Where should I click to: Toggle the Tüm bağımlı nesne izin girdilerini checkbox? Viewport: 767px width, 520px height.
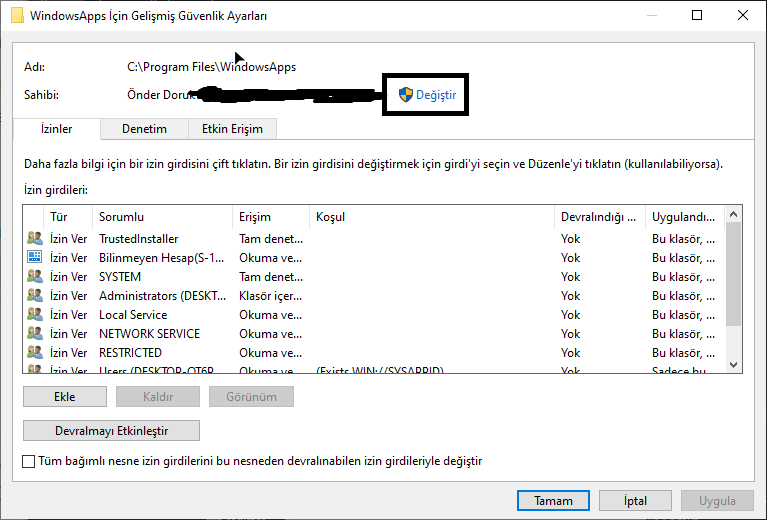(29, 461)
